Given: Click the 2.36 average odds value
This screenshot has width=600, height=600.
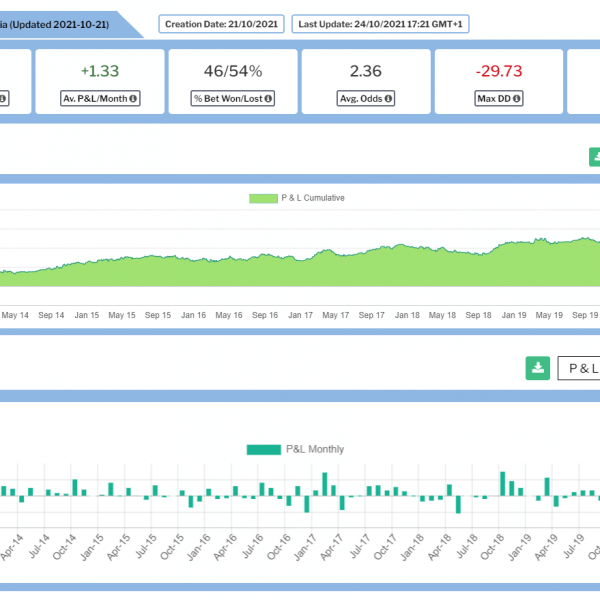Looking at the screenshot, I should click(365, 71).
